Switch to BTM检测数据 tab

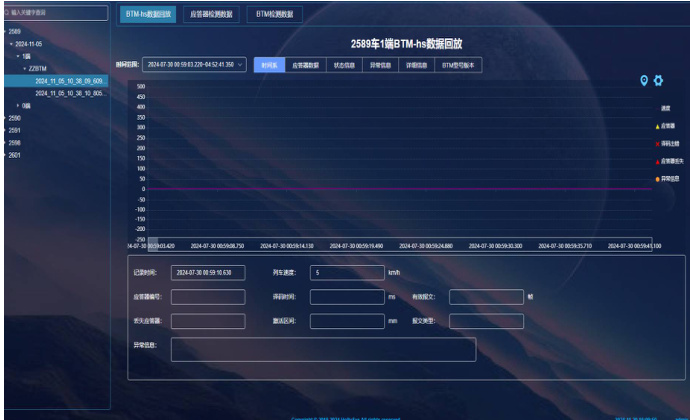(274, 15)
